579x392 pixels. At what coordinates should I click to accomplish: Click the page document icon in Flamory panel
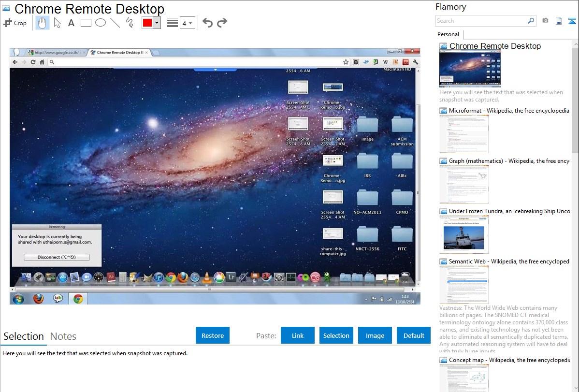pos(559,21)
